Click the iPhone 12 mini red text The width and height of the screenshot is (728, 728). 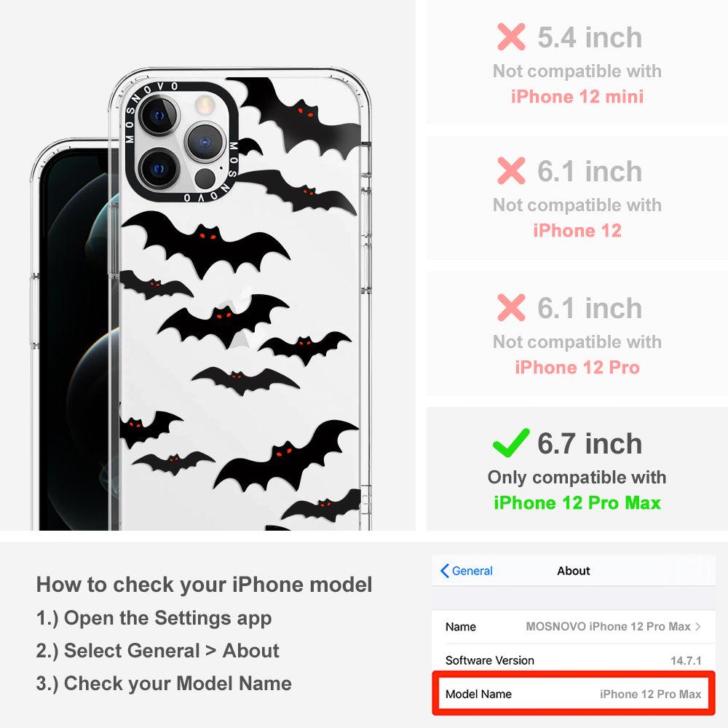click(577, 97)
